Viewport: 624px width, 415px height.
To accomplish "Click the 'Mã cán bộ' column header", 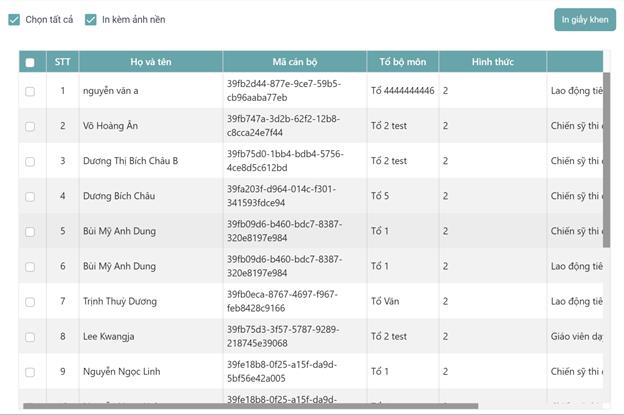I will point(294,62).
